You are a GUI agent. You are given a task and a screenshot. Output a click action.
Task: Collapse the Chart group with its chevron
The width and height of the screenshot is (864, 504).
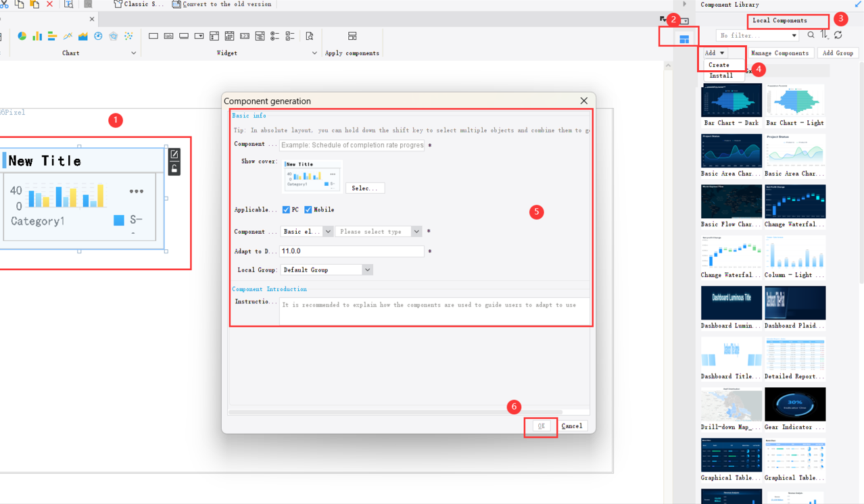pos(133,52)
